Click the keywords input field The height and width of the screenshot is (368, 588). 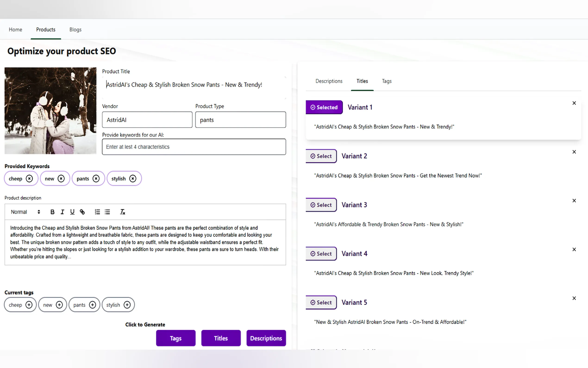(x=194, y=147)
